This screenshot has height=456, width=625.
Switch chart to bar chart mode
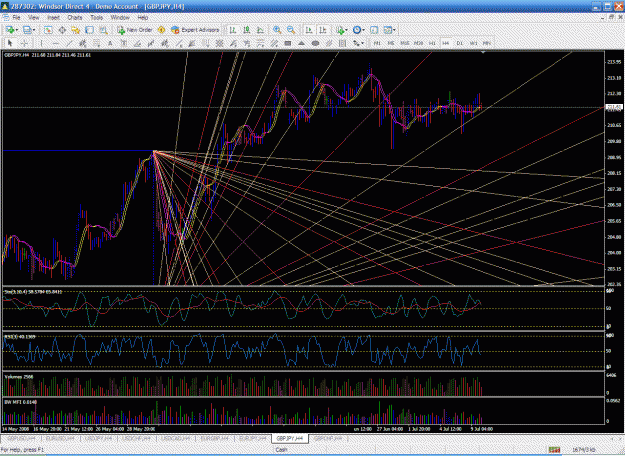[233, 30]
